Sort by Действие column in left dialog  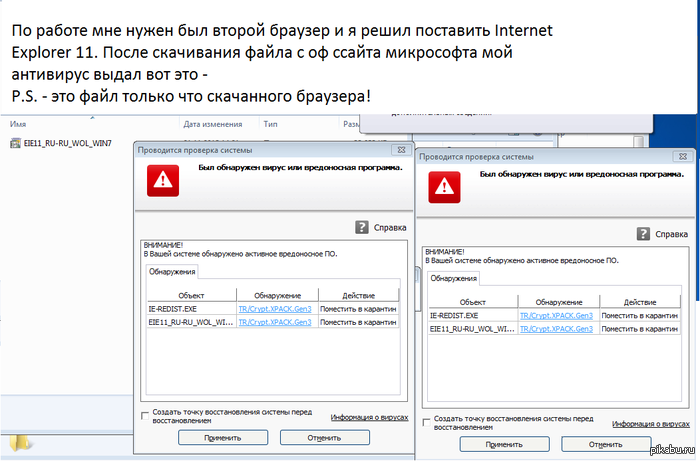pyautogui.click(x=358, y=295)
